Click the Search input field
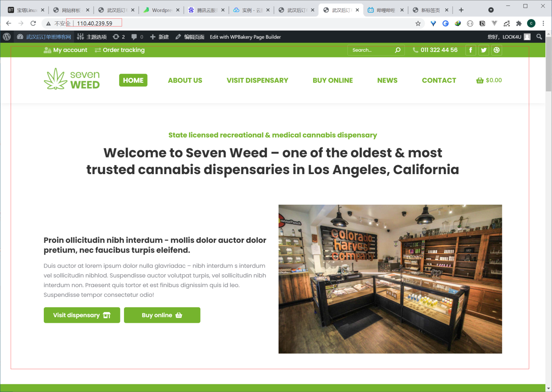The height and width of the screenshot is (392, 552). (372, 50)
